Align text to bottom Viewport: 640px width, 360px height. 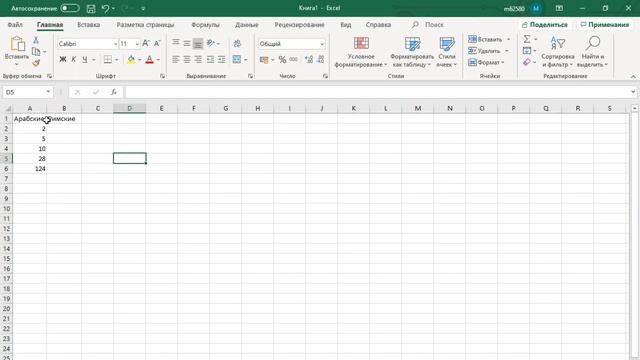[x=198, y=43]
